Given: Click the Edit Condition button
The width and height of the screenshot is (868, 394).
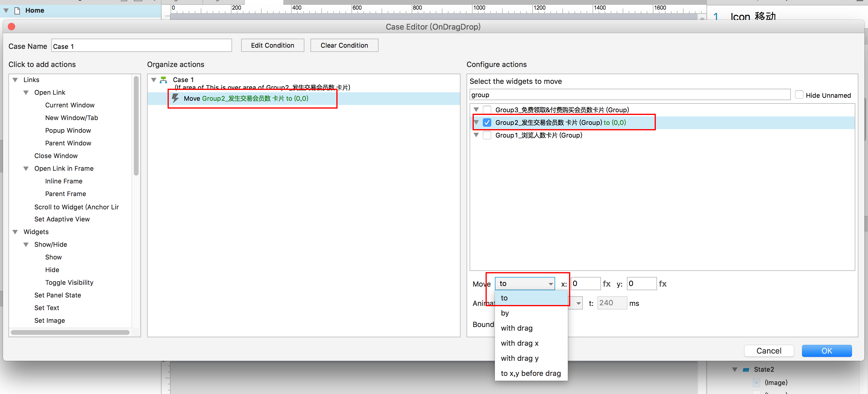Looking at the screenshot, I should 272,45.
